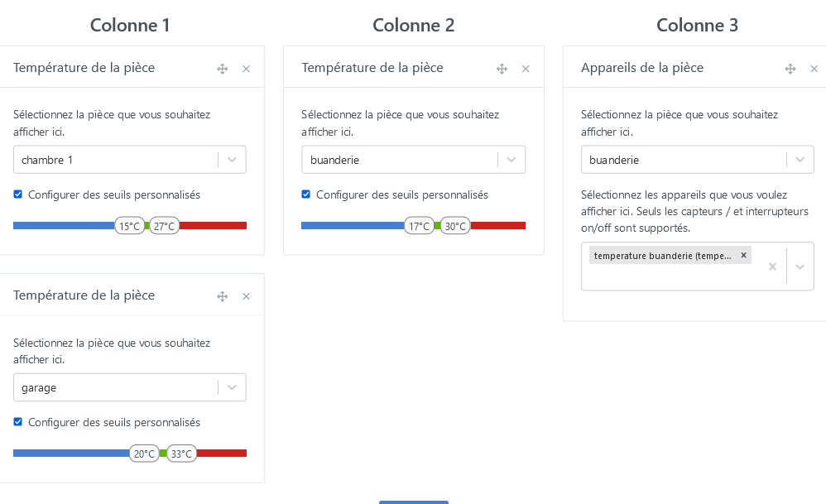Click the blue button at bottom of page
826x504 pixels.
click(413, 502)
